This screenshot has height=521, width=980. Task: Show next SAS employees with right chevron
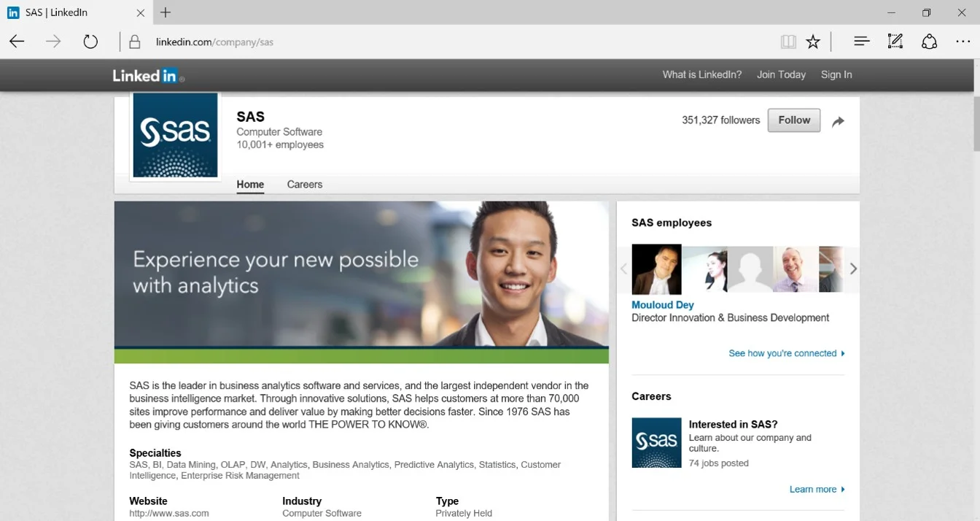pos(853,269)
